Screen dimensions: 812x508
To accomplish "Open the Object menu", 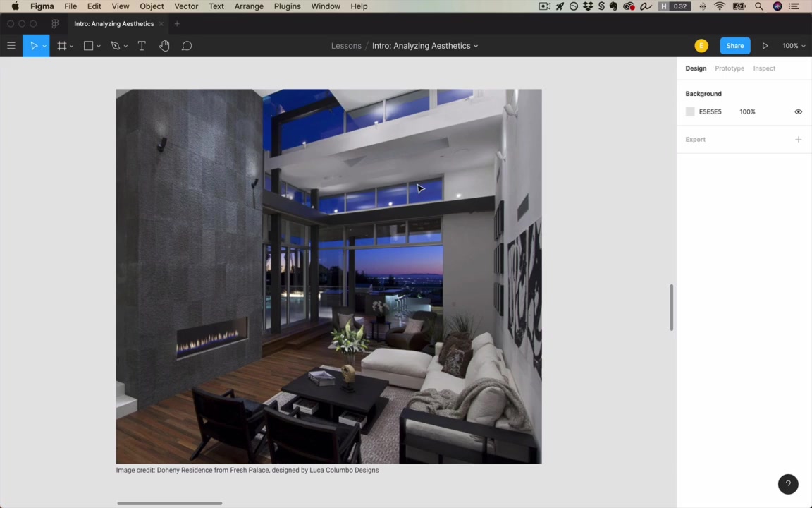I will point(152,6).
